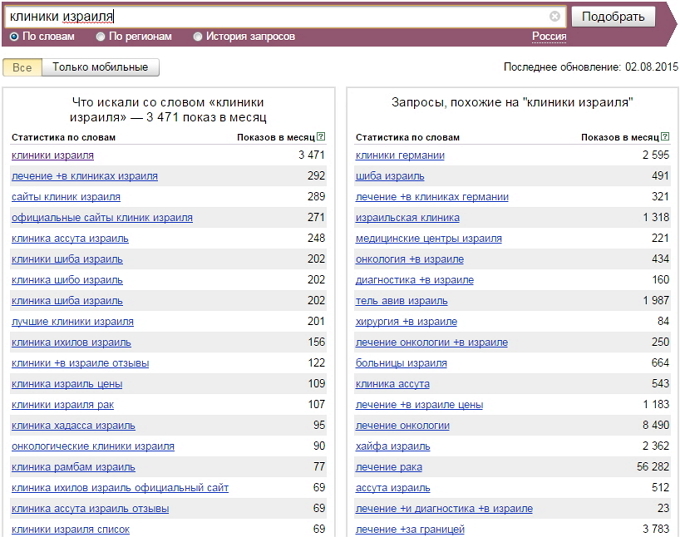The image size is (680, 537).
Task: Select the 'По регионам' radio button
Action: 100,37
